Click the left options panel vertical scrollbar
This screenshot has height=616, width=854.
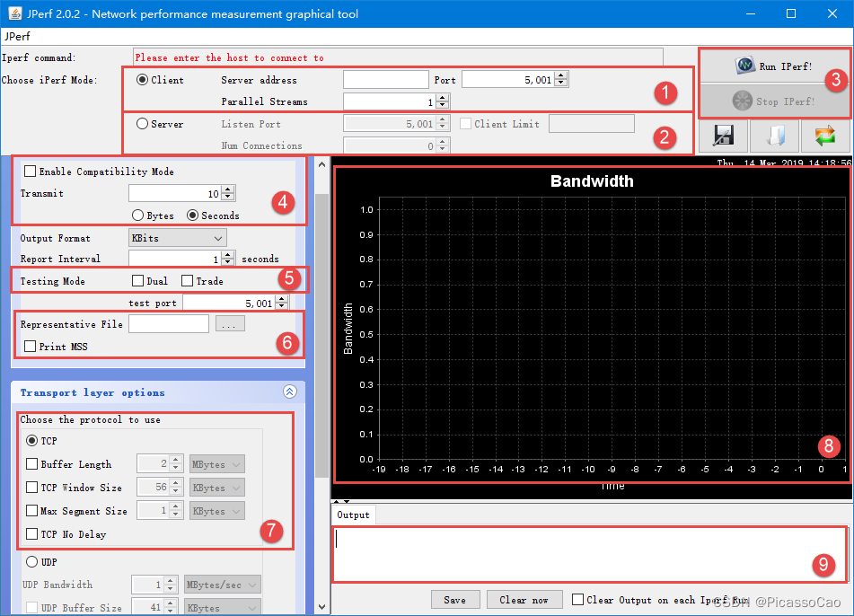pyautogui.click(x=321, y=359)
